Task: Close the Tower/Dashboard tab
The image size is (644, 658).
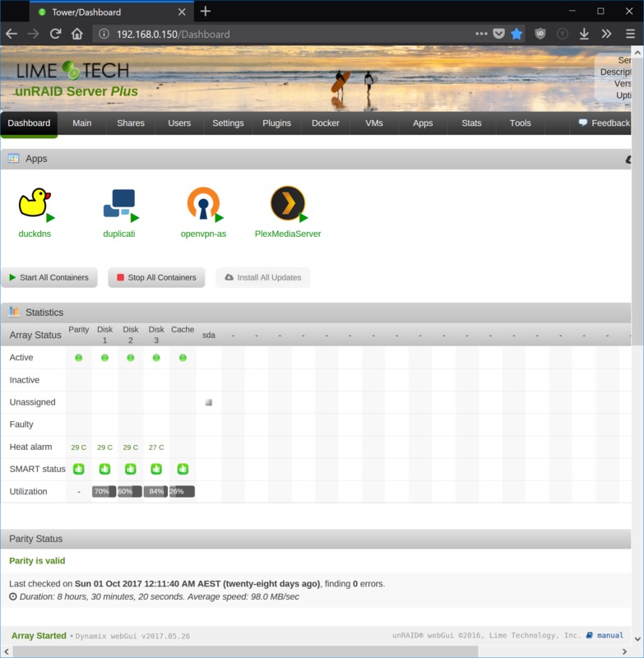Action: 182,12
